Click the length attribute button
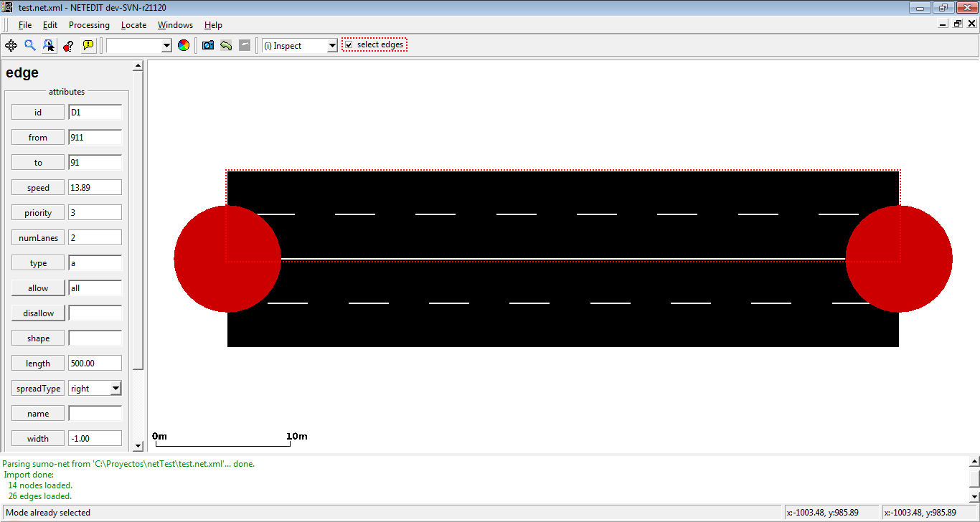Image resolution: width=980 pixels, height=522 pixels. point(38,363)
